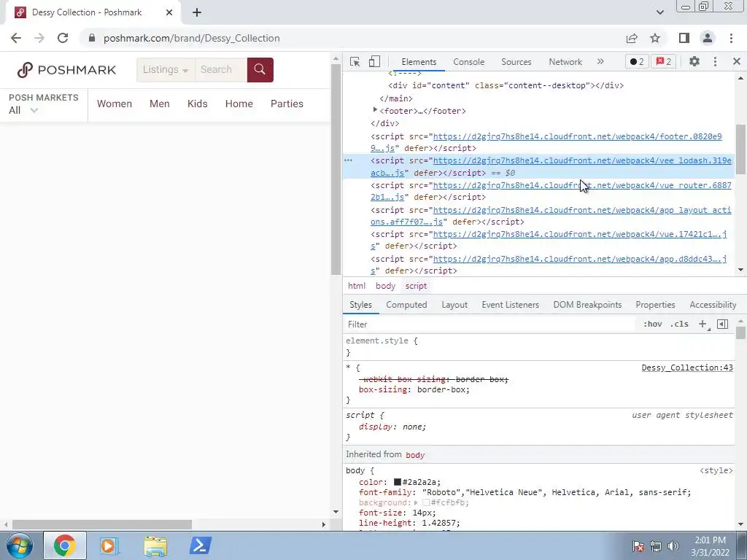Click the Windows Start button

pos(20,545)
